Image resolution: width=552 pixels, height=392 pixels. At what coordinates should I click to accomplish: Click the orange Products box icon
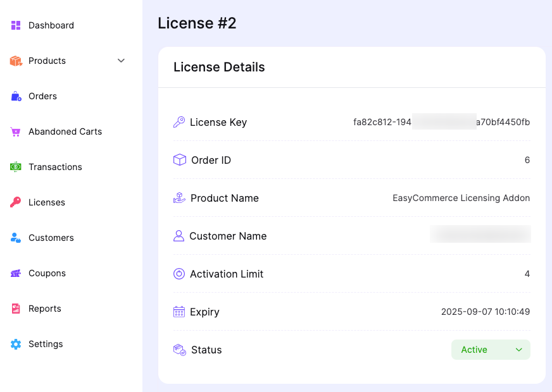[16, 61]
